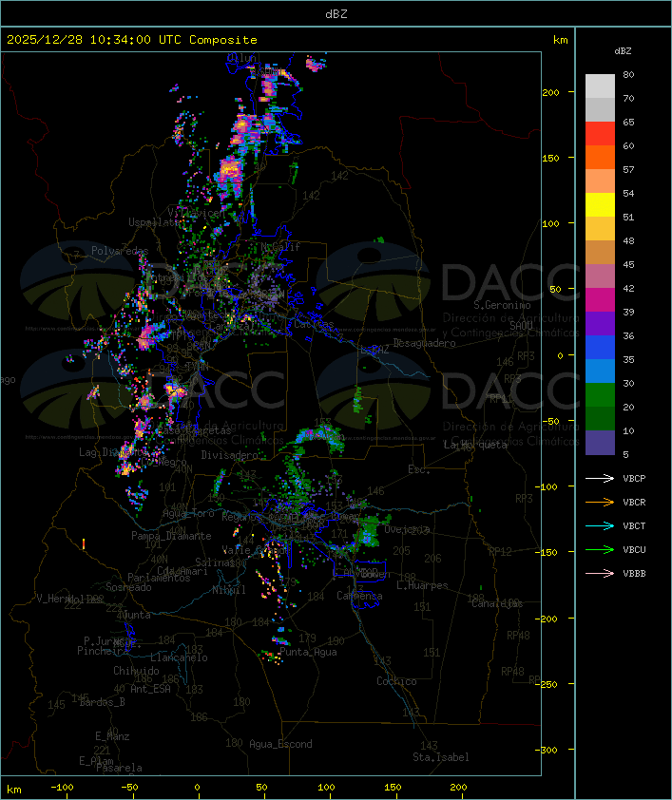Click the 'Nihuil' place label
The width and height of the screenshot is (672, 800).
click(229, 590)
